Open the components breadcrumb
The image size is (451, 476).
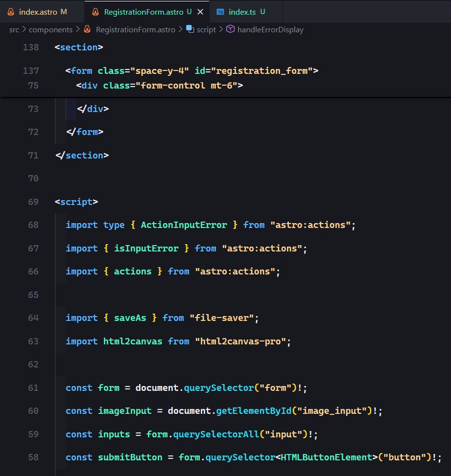point(51,29)
